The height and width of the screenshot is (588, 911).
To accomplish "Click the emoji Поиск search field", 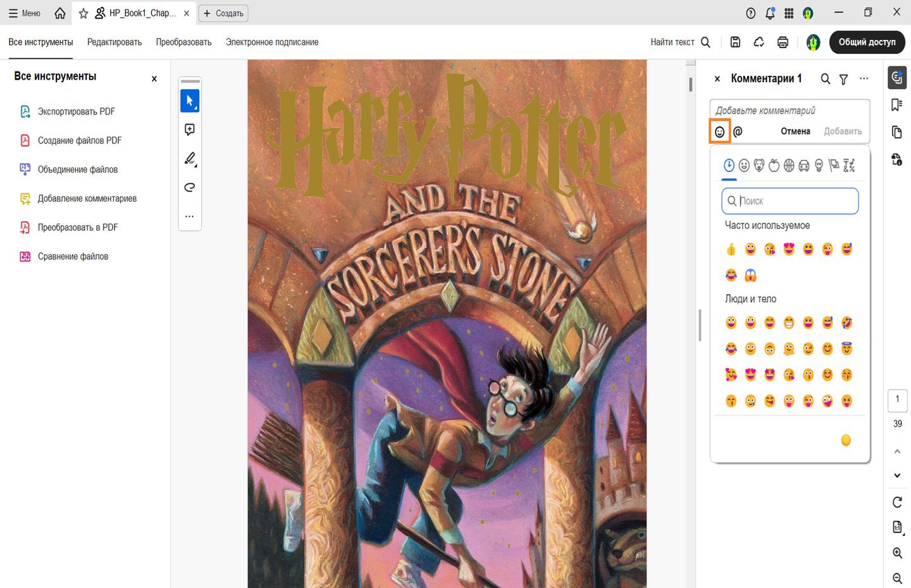I will (x=790, y=201).
